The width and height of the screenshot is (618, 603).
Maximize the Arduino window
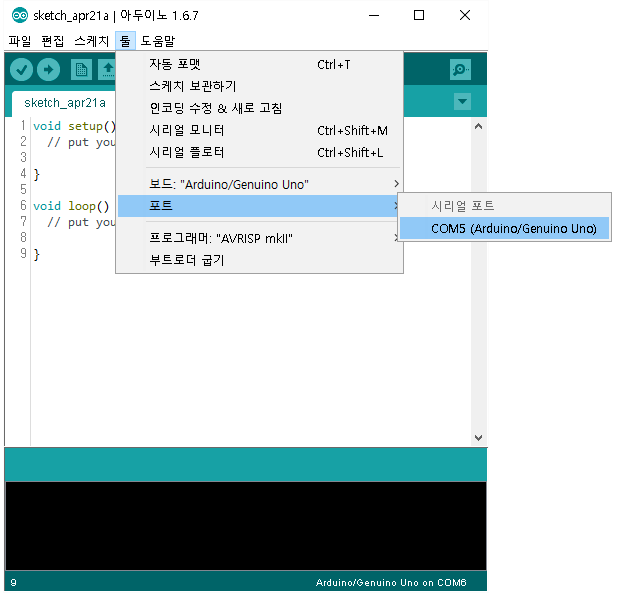point(419,15)
